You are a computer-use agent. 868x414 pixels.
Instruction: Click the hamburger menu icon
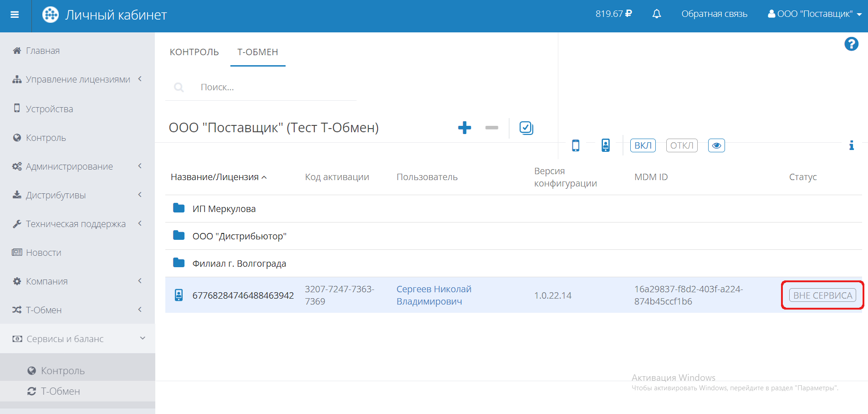[15, 15]
